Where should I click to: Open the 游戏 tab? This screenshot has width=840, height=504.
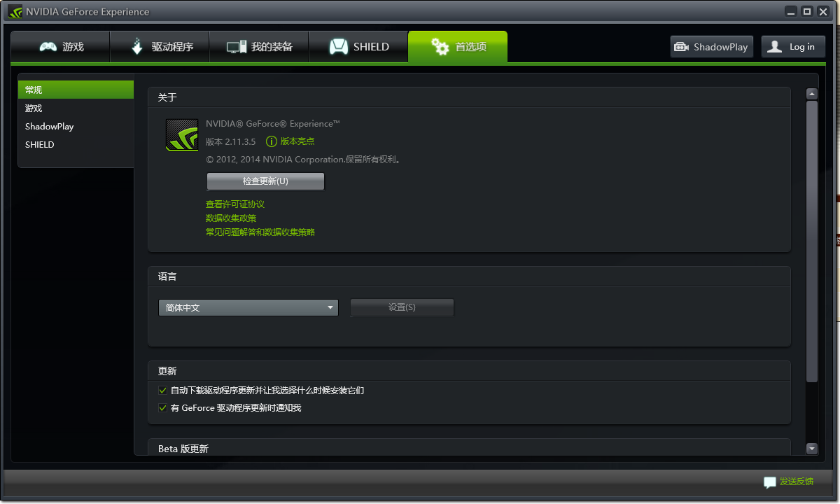60,47
